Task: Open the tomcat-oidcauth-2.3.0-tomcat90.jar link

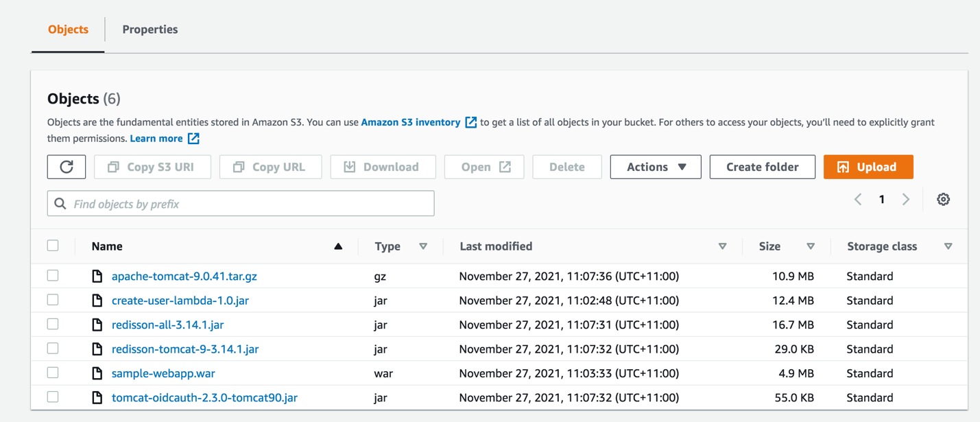Action: [204, 398]
